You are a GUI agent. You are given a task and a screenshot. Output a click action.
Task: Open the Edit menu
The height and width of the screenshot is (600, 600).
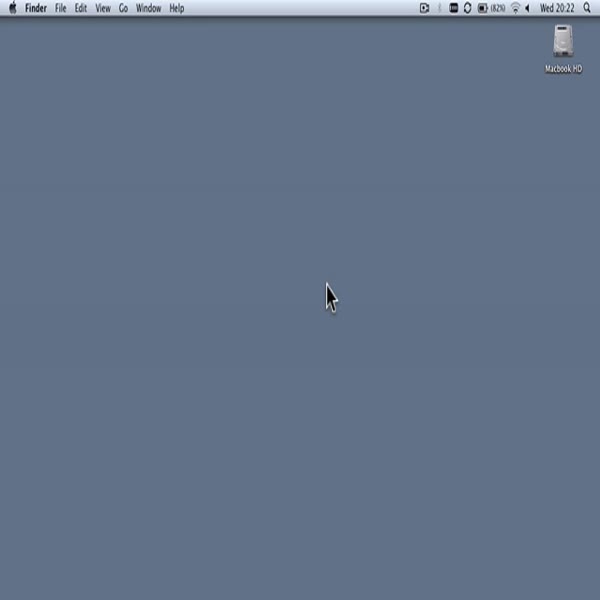[81, 8]
